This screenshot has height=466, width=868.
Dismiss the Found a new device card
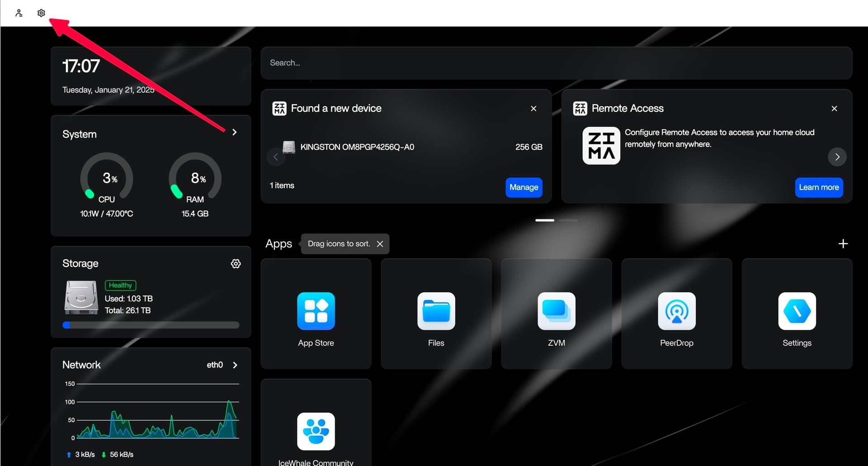(533, 109)
